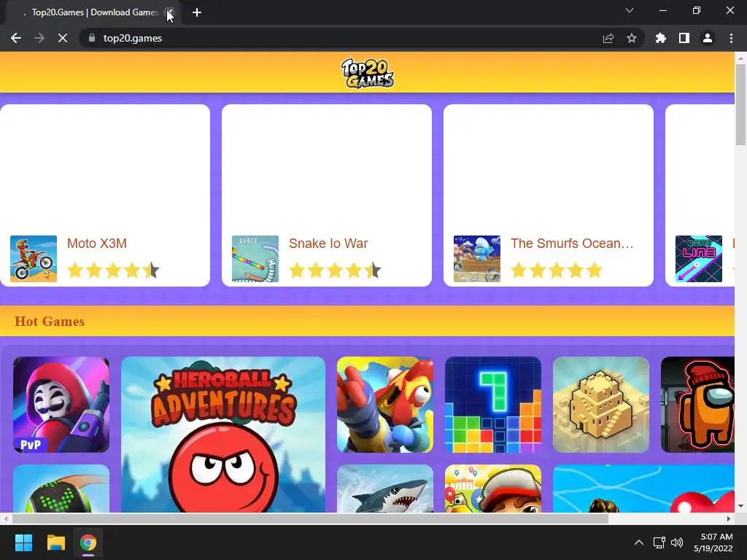
Task: Open the volume speaker tray icon
Action: click(676, 542)
